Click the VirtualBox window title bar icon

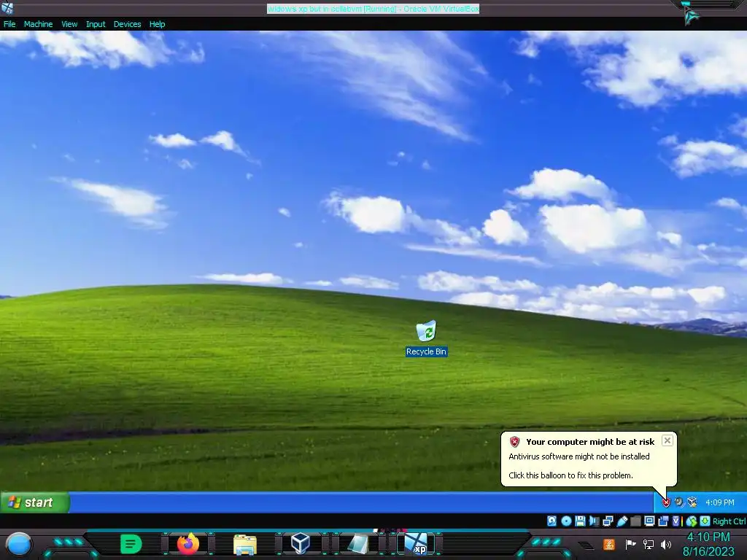pos(7,7)
